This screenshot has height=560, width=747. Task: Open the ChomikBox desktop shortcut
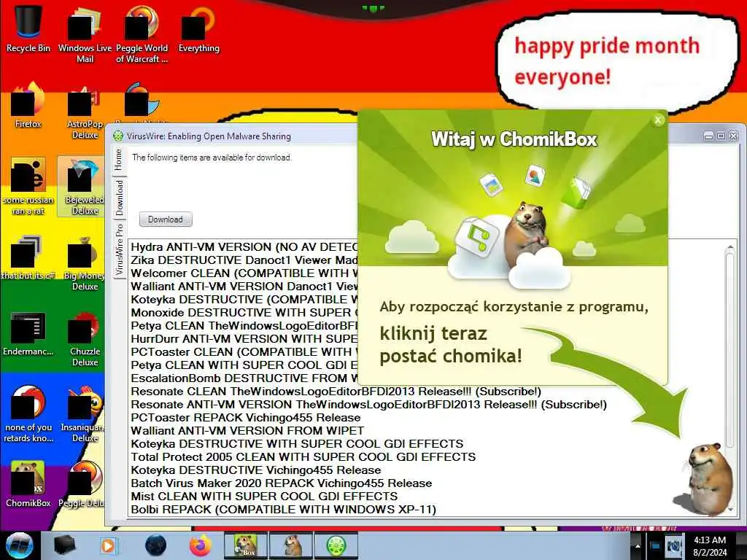[28, 484]
